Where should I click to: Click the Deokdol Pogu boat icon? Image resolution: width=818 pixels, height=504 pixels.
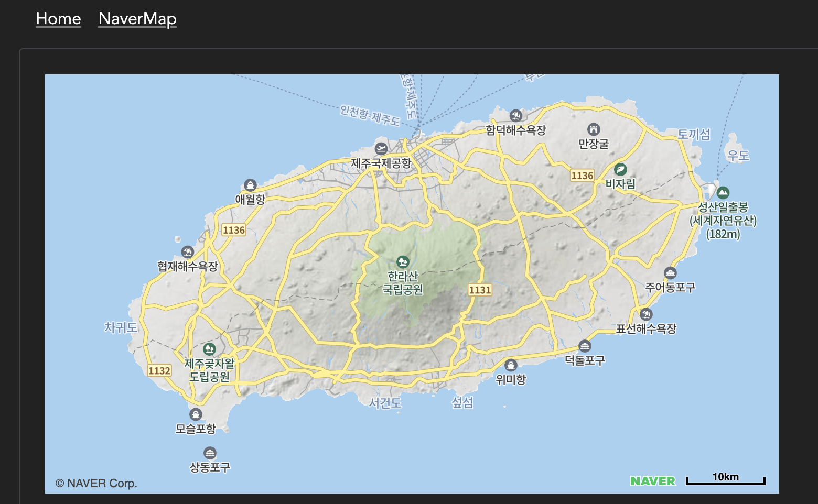coord(585,346)
